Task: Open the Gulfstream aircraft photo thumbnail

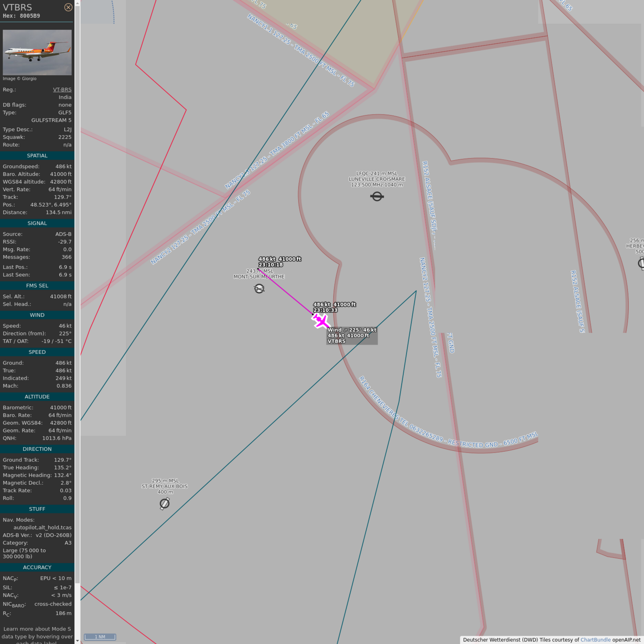Action: click(x=37, y=52)
